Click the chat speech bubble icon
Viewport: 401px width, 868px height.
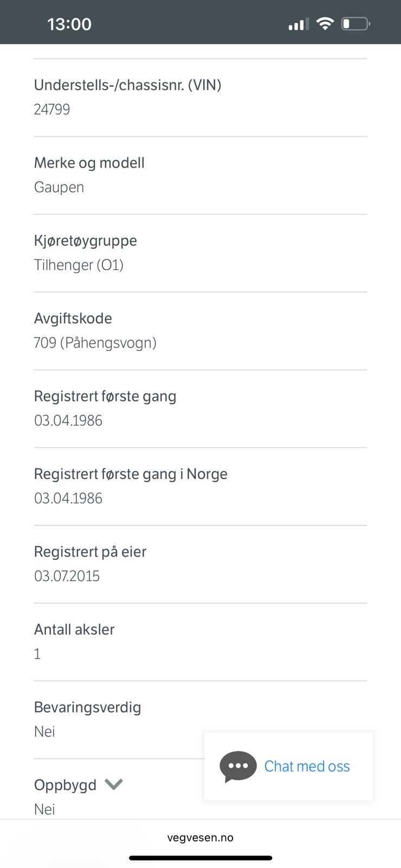[x=238, y=766]
